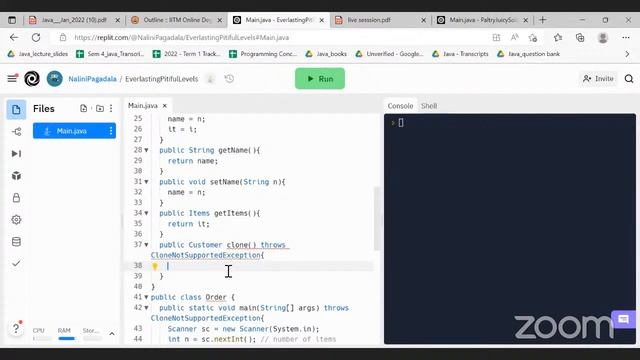Open Java - Transcripts bookmark
The height and width of the screenshot is (360, 640).
pos(460,54)
